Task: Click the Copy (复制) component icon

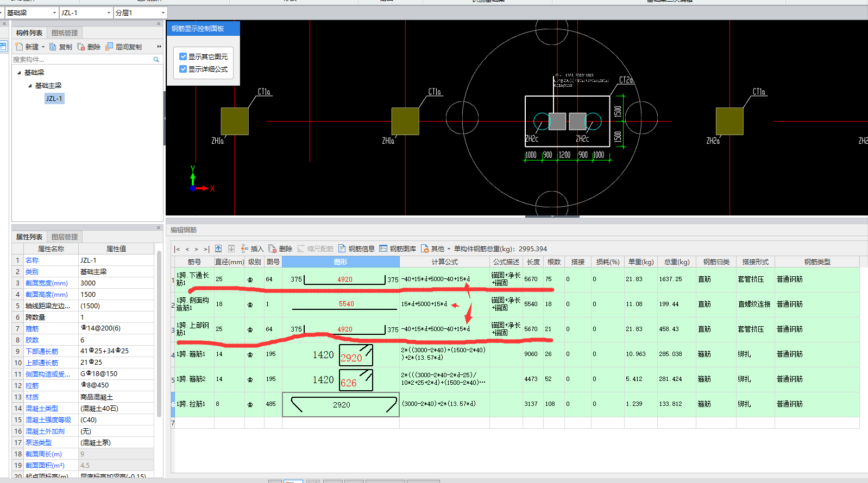Action: [53, 47]
